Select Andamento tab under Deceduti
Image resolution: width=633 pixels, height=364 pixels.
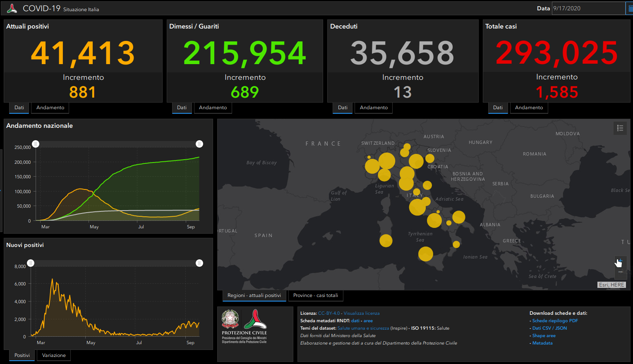[x=374, y=108]
